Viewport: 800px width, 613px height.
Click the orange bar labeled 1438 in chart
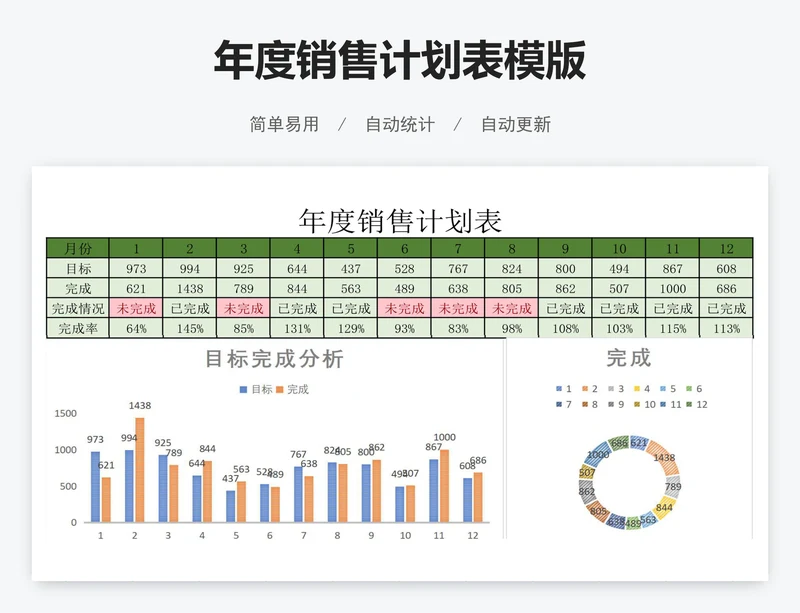140,470
